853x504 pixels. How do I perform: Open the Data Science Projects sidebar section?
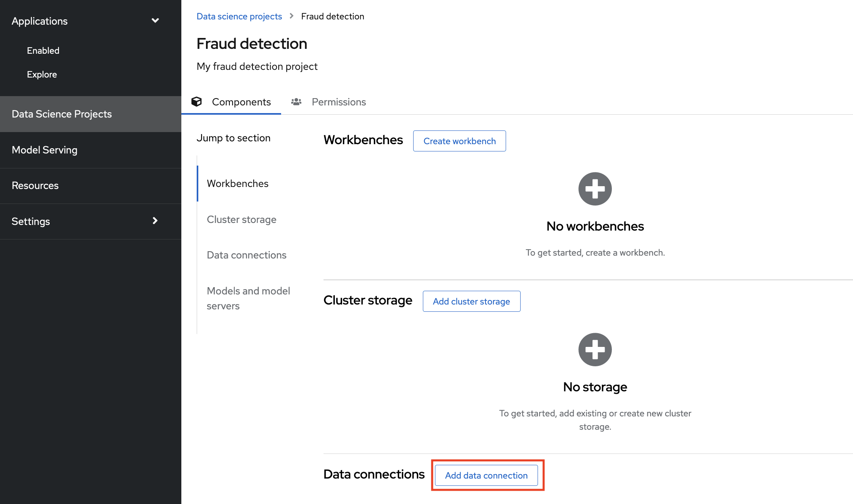[x=61, y=114]
